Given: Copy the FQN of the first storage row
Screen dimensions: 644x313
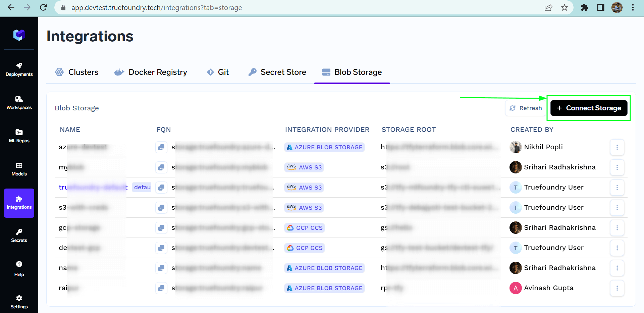Looking at the screenshot, I should pyautogui.click(x=161, y=147).
